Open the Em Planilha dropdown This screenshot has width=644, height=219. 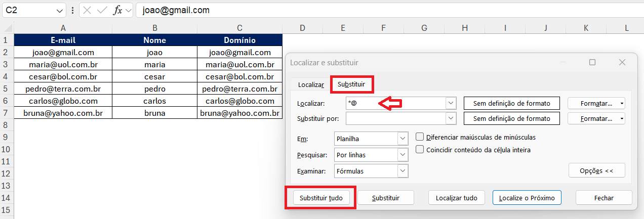coord(402,139)
